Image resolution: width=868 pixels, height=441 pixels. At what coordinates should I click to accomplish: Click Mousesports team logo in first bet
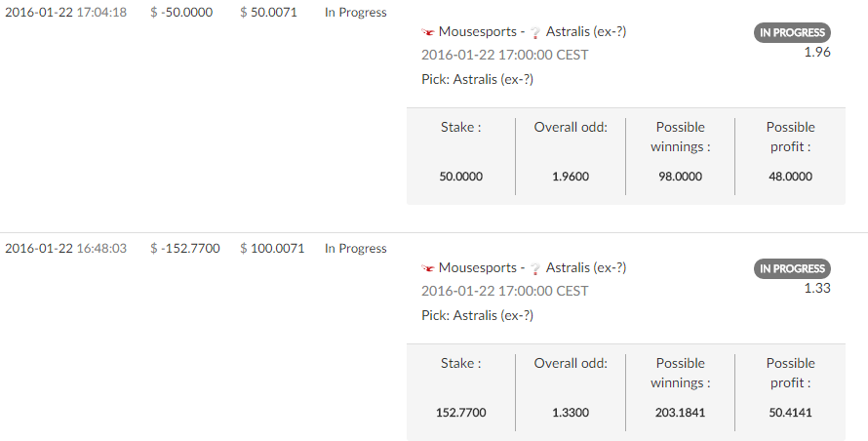[x=427, y=33]
